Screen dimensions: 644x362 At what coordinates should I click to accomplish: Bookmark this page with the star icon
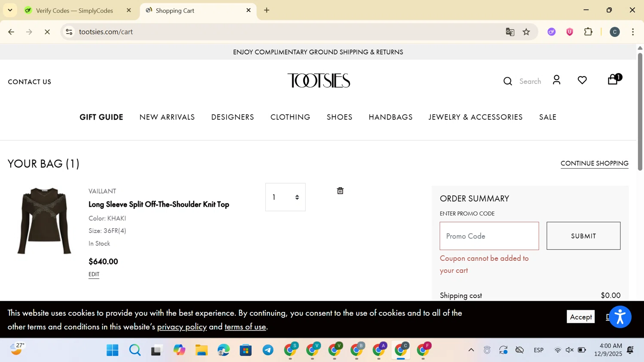click(x=526, y=32)
